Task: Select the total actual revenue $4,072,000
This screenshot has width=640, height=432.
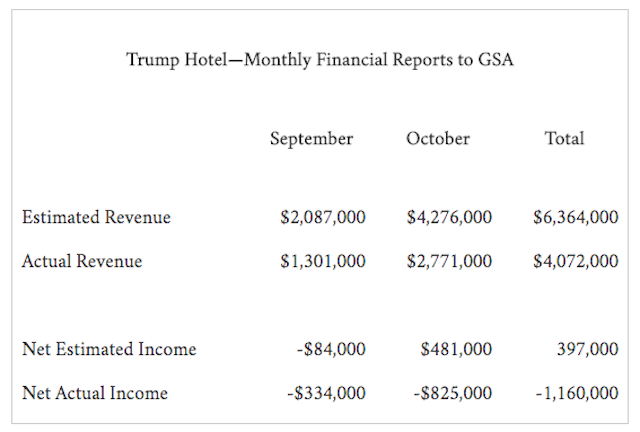Action: pos(575,261)
